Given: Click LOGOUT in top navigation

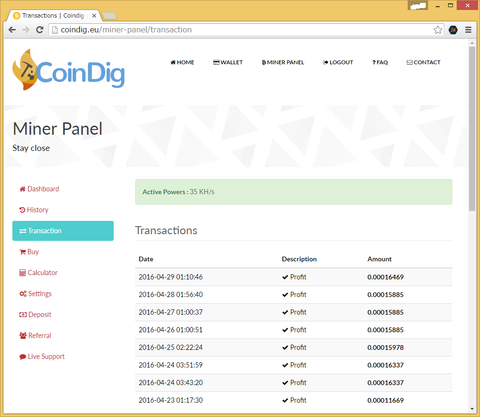Looking at the screenshot, I should pyautogui.click(x=338, y=62).
